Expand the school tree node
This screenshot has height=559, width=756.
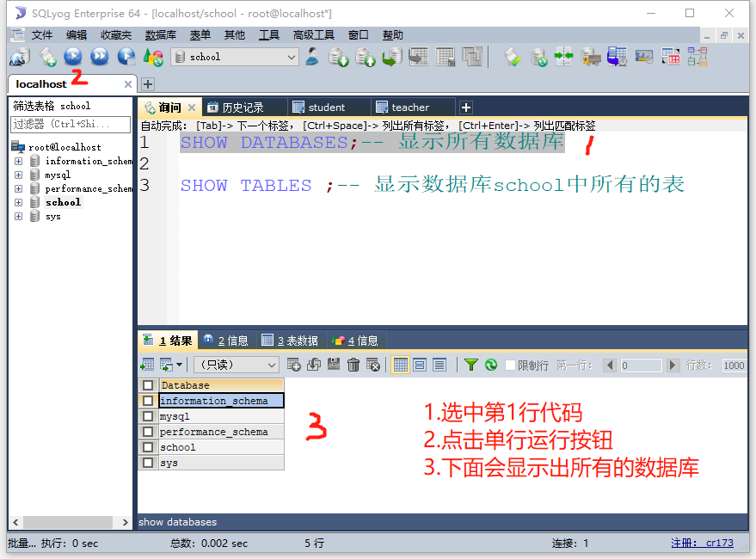18,202
